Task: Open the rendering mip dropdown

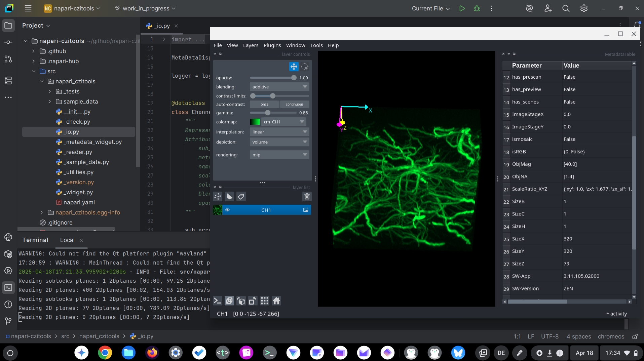Action: tap(279, 155)
